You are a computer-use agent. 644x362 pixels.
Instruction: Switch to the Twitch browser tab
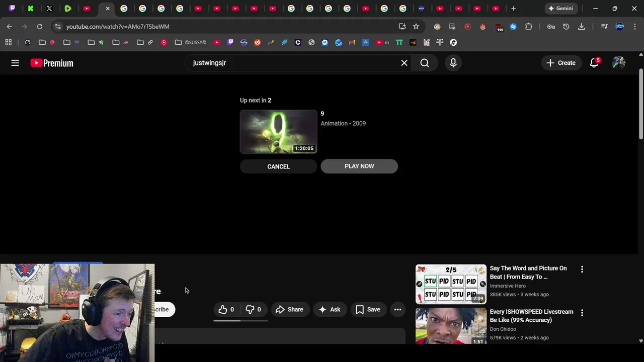12,9
